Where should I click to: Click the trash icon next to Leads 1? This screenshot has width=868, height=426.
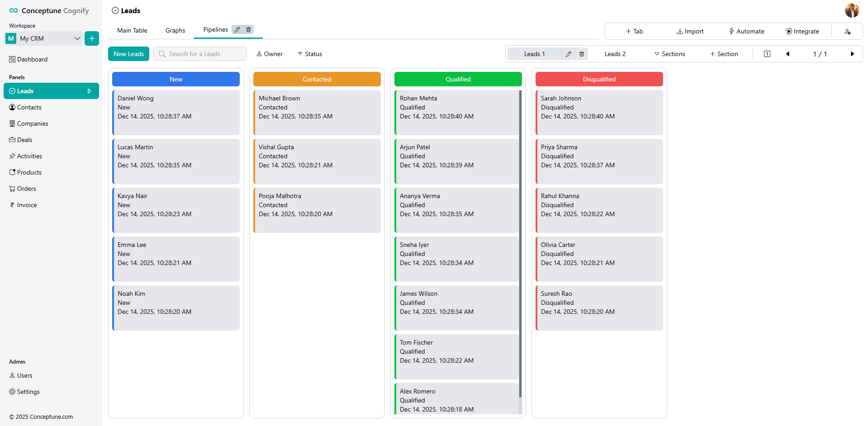coord(582,54)
